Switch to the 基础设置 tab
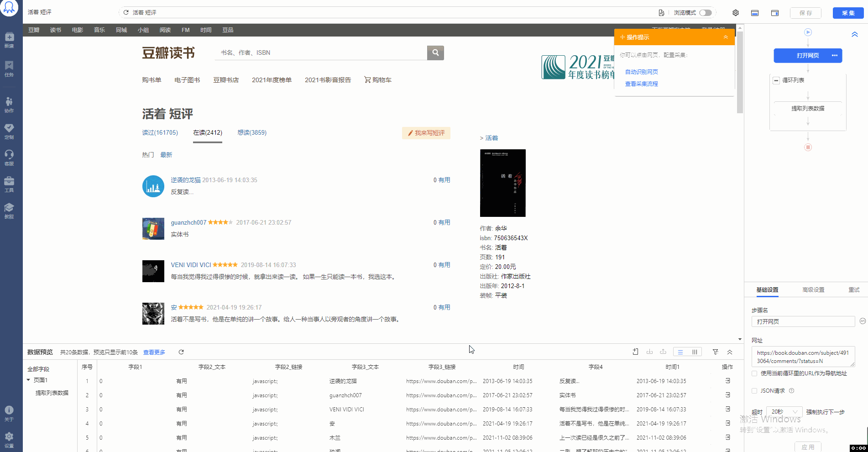The image size is (868, 452). click(767, 290)
